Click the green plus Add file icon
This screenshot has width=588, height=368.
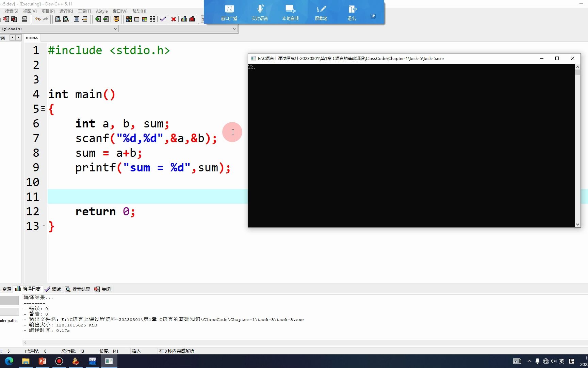(x=98, y=19)
